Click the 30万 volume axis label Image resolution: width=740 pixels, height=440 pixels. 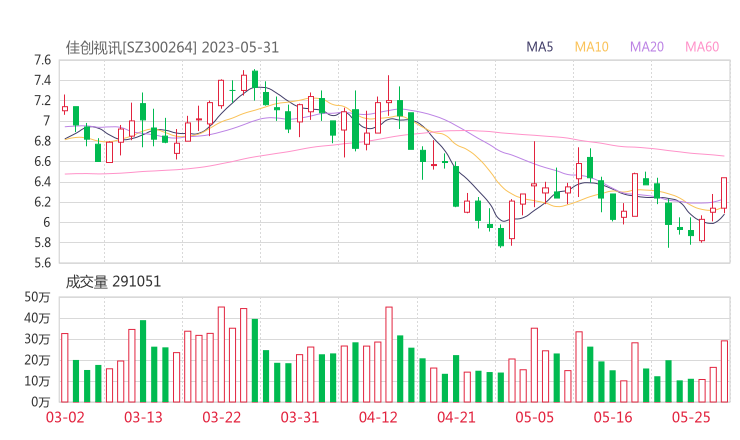tap(37, 339)
